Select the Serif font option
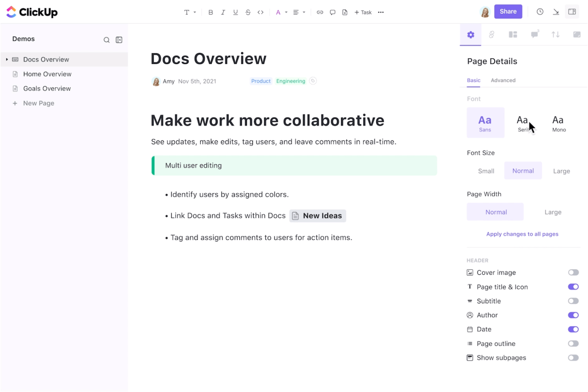The height and width of the screenshot is (392, 588). pos(522,123)
